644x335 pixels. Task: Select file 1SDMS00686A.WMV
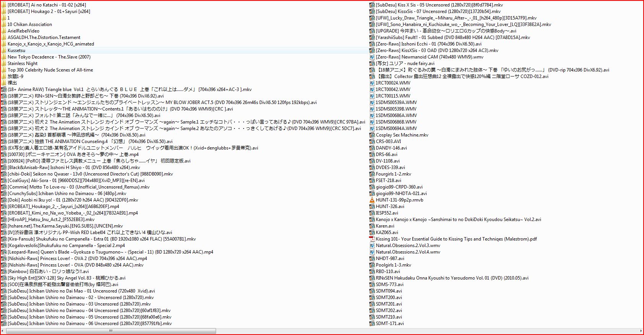pyautogui.click(x=396, y=115)
